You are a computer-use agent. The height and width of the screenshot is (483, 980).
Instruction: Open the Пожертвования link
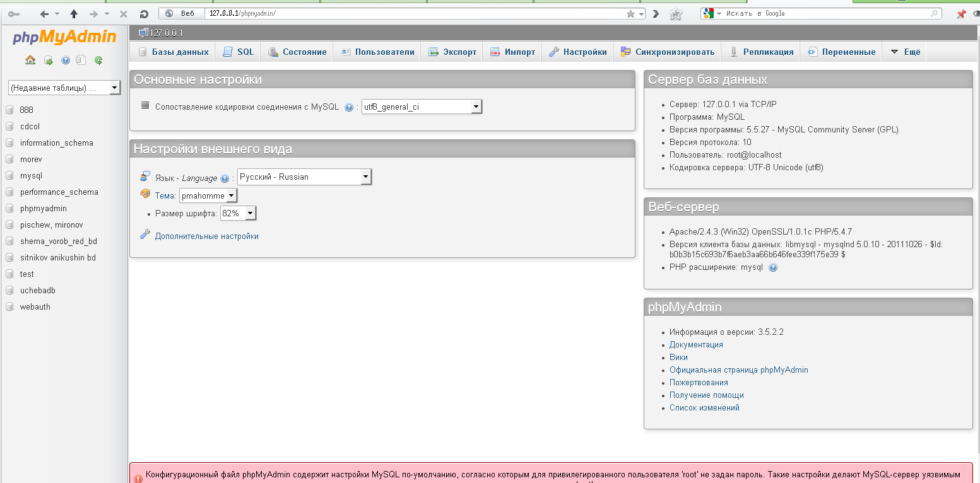699,383
